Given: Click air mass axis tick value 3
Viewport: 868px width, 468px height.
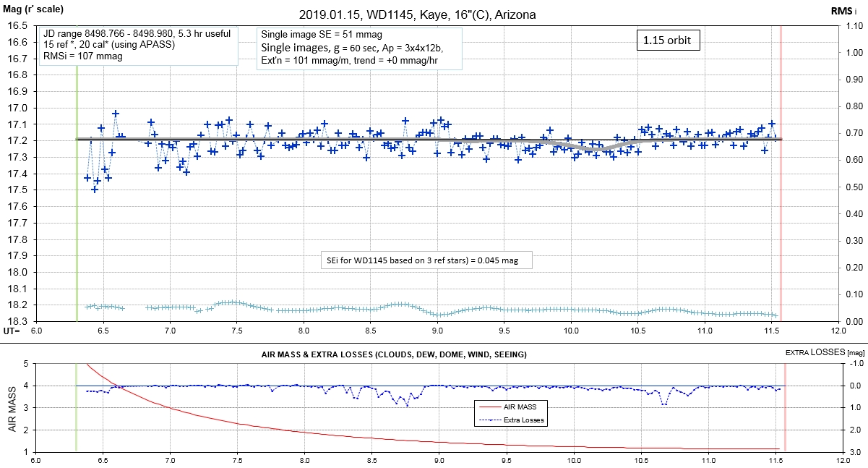Looking at the screenshot, I should tap(25, 409).
